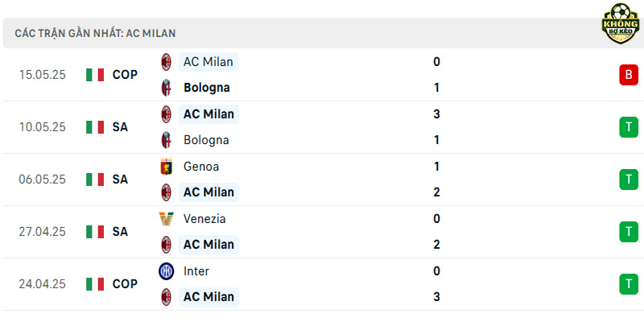The image size is (644, 322).
Task: Click the 'Các trận gần nhất: AC Milan' header
Action: (x=95, y=33)
